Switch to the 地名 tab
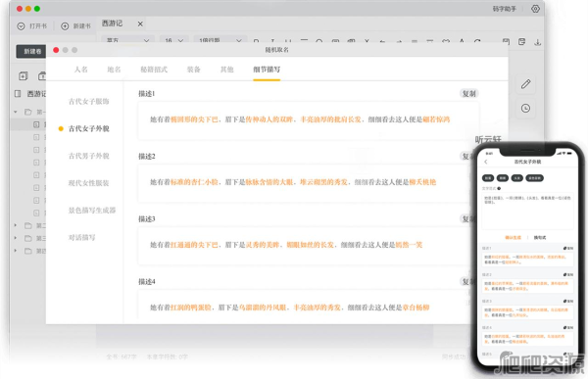The height and width of the screenshot is (379, 588). point(114,70)
